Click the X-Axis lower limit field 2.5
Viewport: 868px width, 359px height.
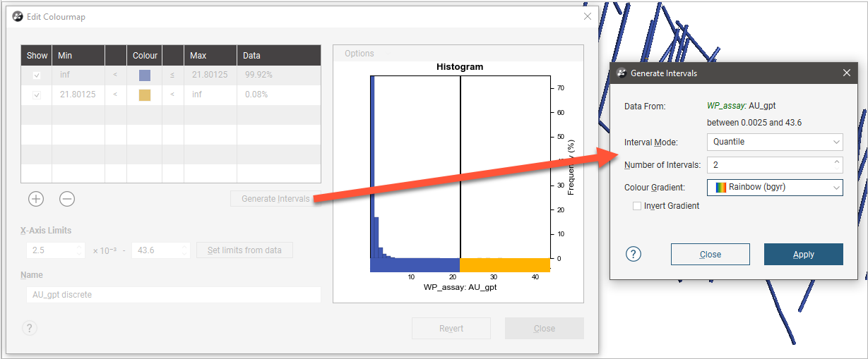click(x=55, y=250)
